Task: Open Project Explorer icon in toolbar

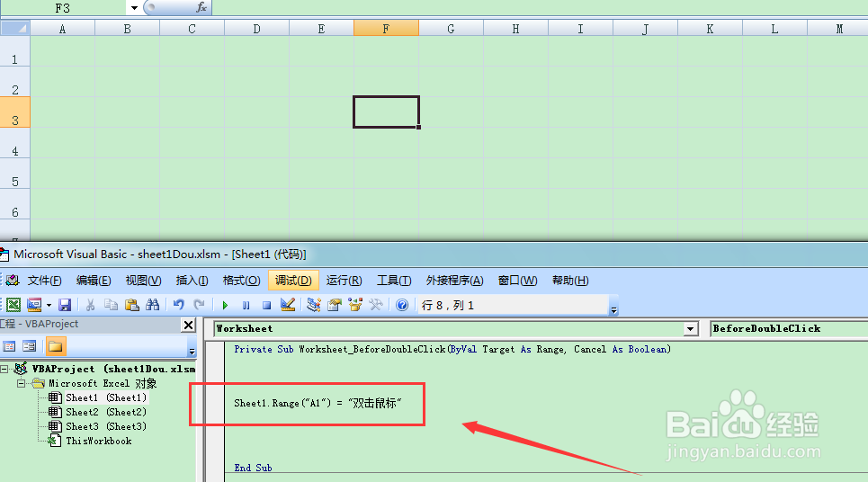Action: click(x=313, y=305)
